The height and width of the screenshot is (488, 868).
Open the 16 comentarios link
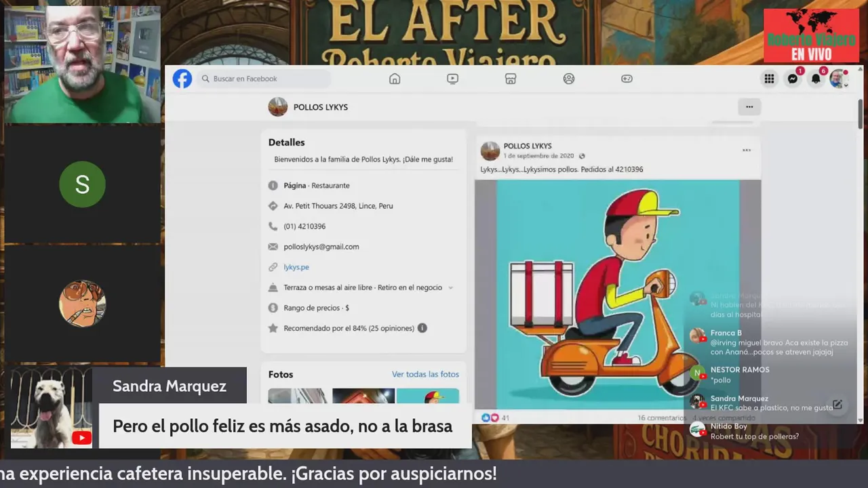pyautogui.click(x=661, y=418)
